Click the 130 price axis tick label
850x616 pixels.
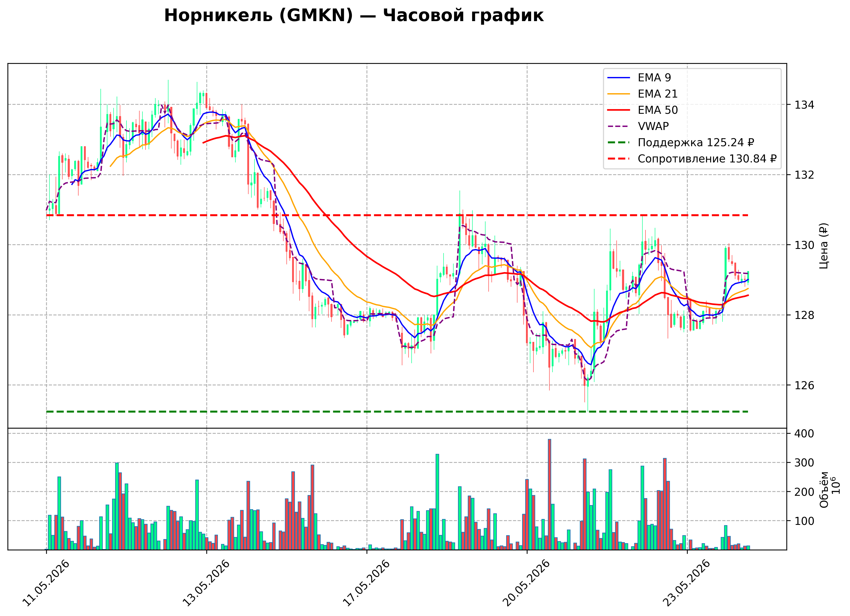click(x=804, y=245)
